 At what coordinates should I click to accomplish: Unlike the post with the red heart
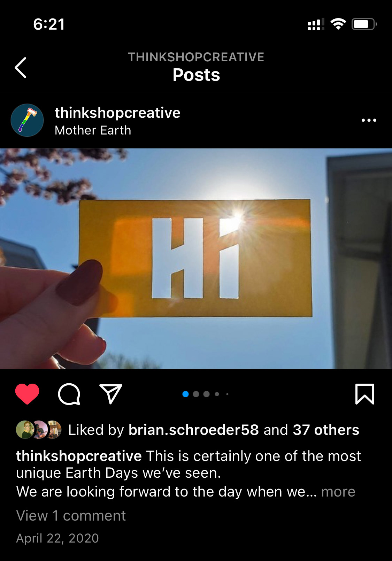click(x=27, y=394)
